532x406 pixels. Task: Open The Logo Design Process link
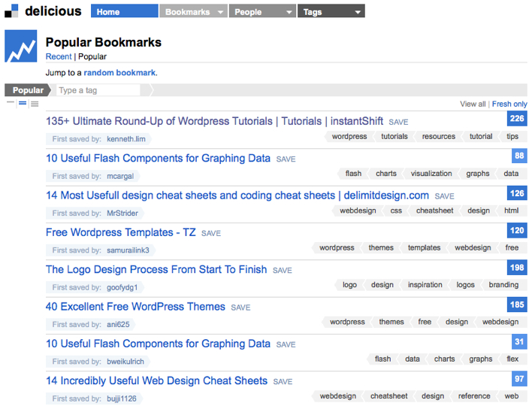156,269
